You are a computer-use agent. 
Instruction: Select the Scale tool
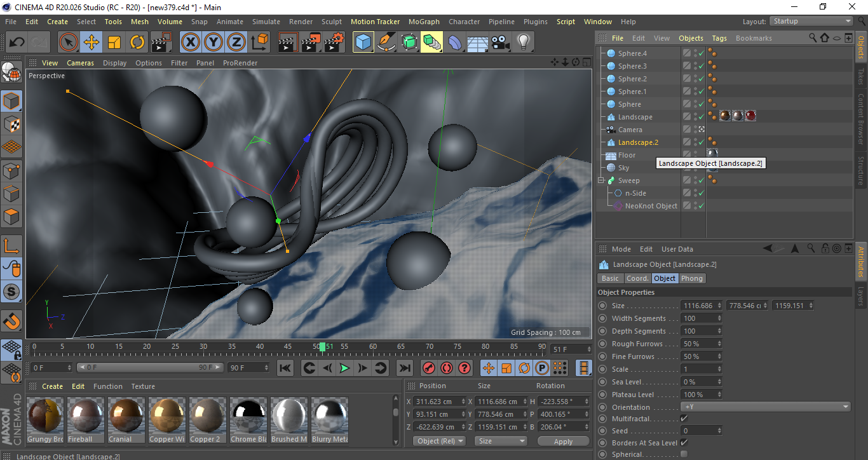(x=114, y=43)
